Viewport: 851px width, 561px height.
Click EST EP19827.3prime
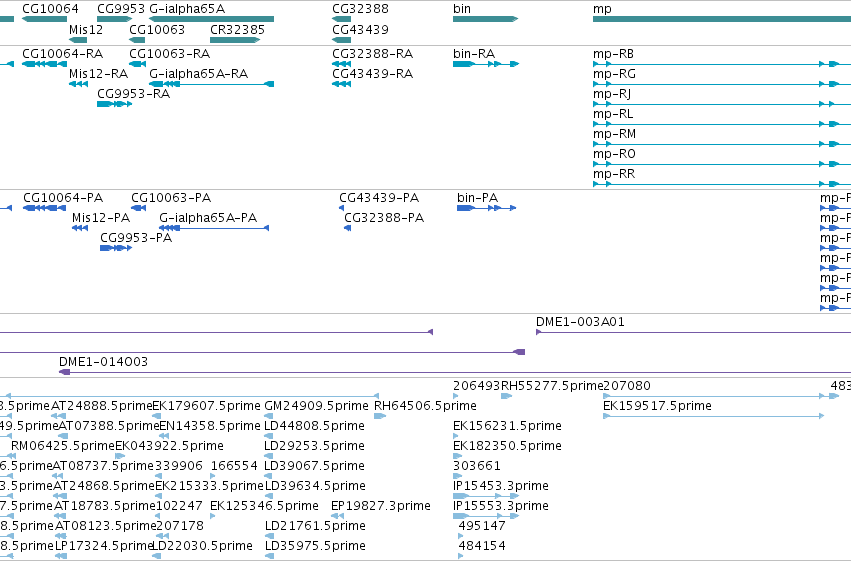(x=381, y=506)
